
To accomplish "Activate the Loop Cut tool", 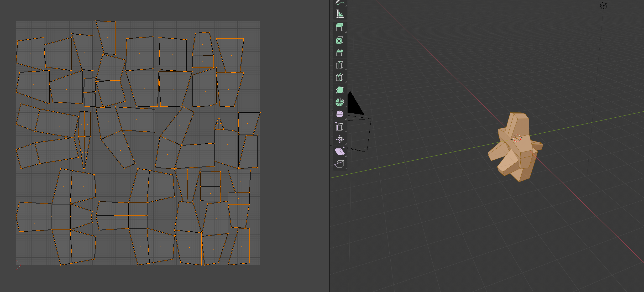I will [340, 65].
